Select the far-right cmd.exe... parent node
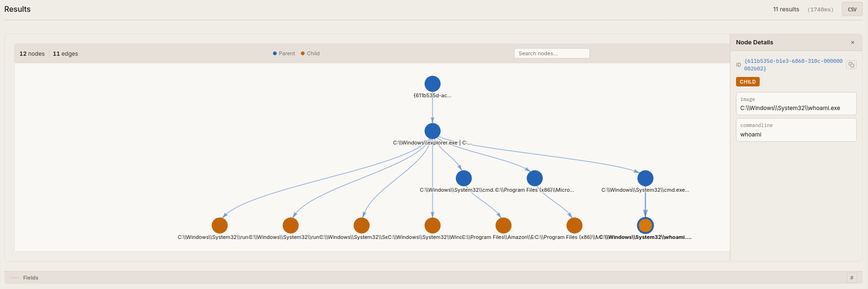Image resolution: width=868 pixels, height=289 pixels. pos(645,178)
